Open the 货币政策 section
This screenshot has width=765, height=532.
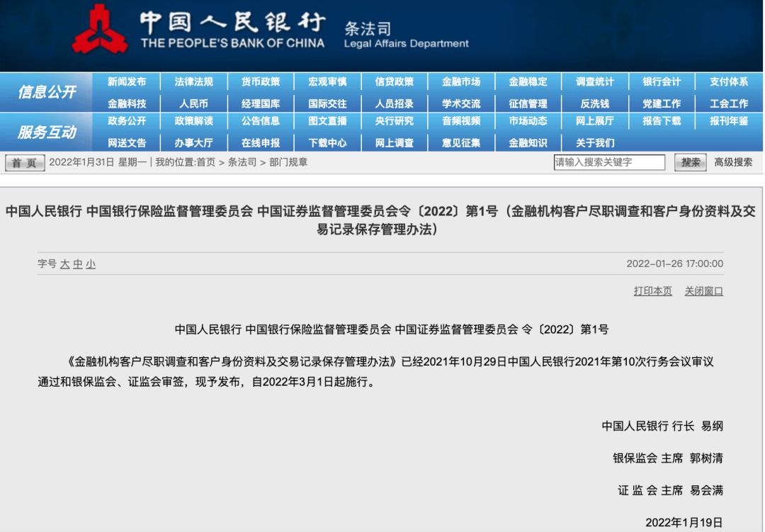tap(263, 81)
